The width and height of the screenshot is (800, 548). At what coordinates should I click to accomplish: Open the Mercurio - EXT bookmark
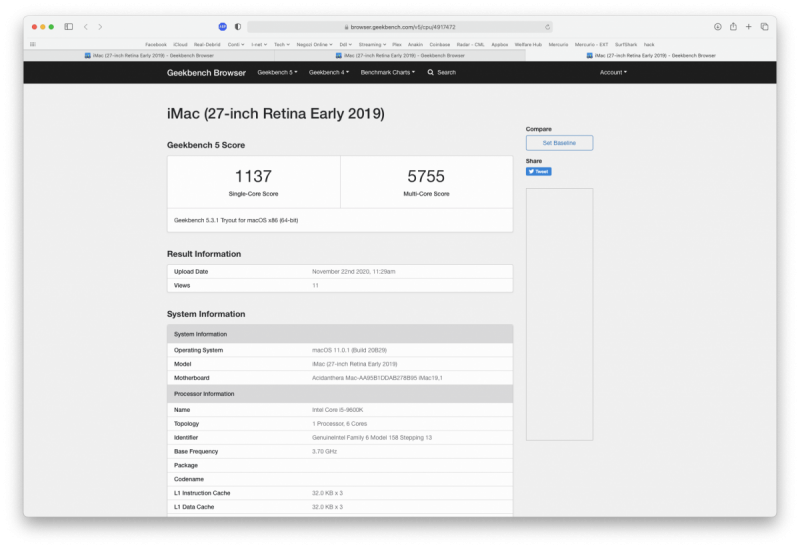[x=591, y=44]
